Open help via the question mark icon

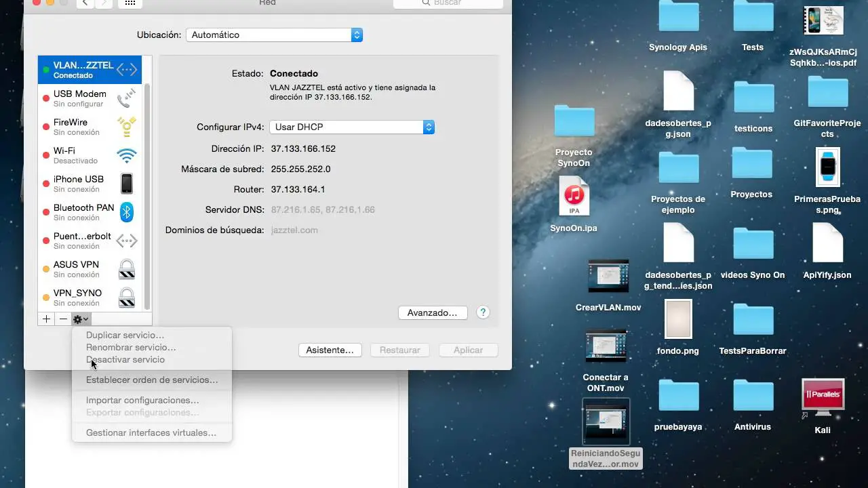[483, 312]
